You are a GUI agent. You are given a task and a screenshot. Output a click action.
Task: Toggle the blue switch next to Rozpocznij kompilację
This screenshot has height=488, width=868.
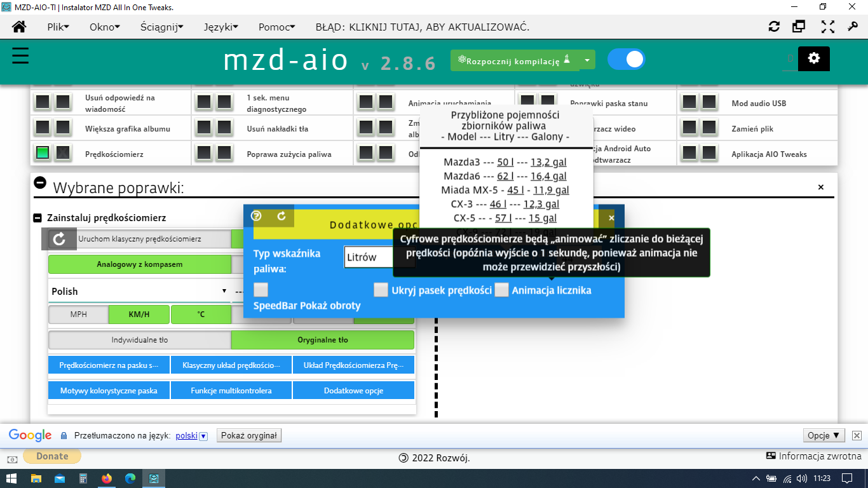click(x=626, y=60)
